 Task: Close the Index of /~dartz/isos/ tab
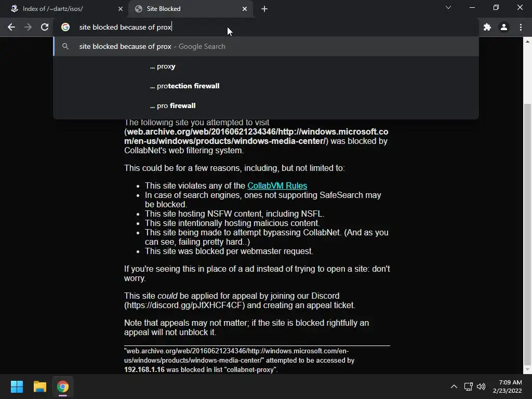coord(121,9)
